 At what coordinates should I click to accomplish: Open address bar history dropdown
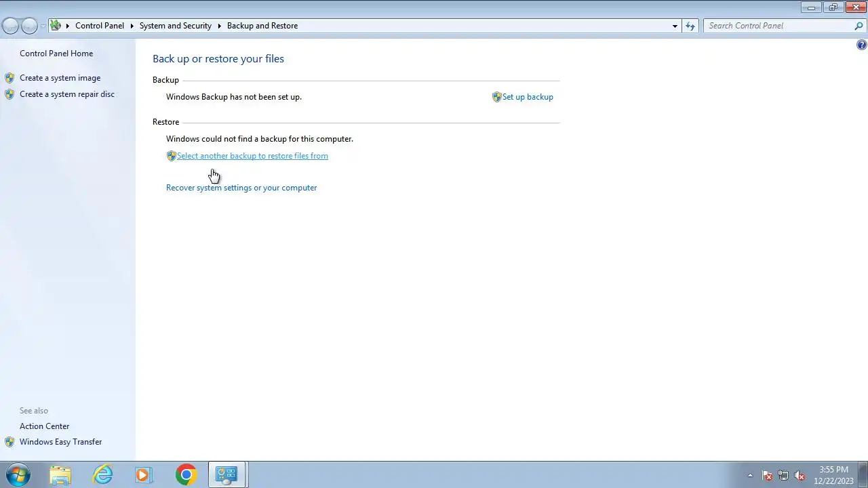pos(675,26)
